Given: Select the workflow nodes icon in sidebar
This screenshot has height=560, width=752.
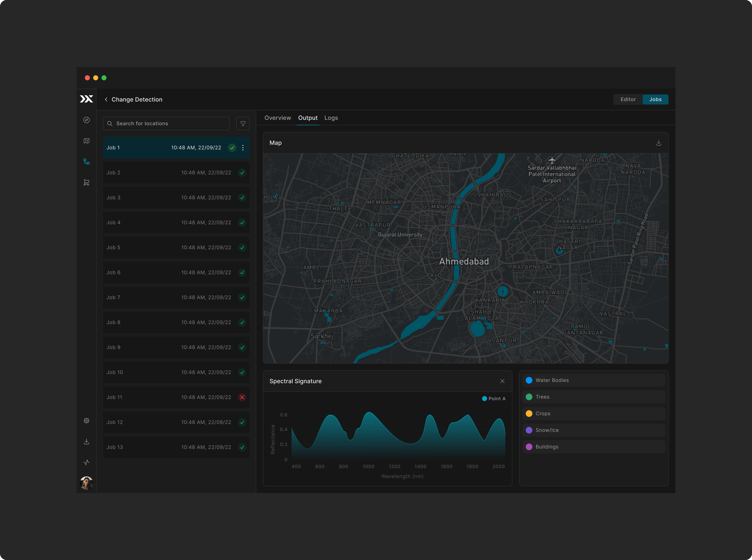Looking at the screenshot, I should point(87,162).
